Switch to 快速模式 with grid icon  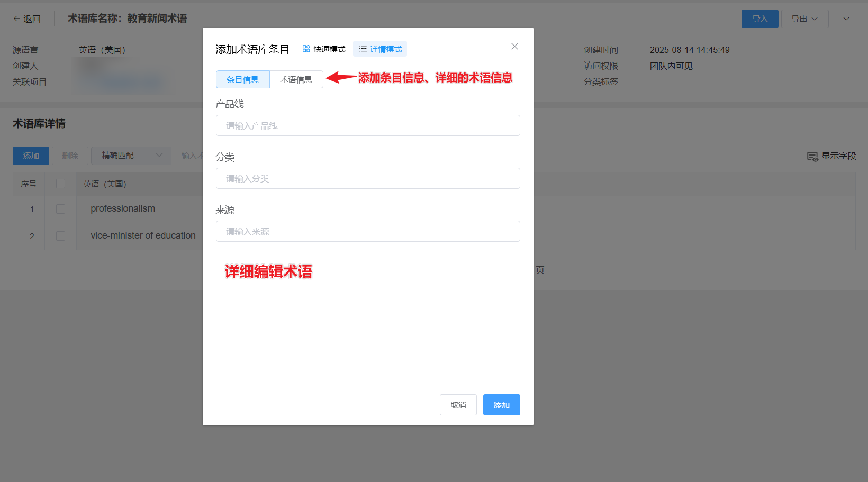(x=323, y=49)
